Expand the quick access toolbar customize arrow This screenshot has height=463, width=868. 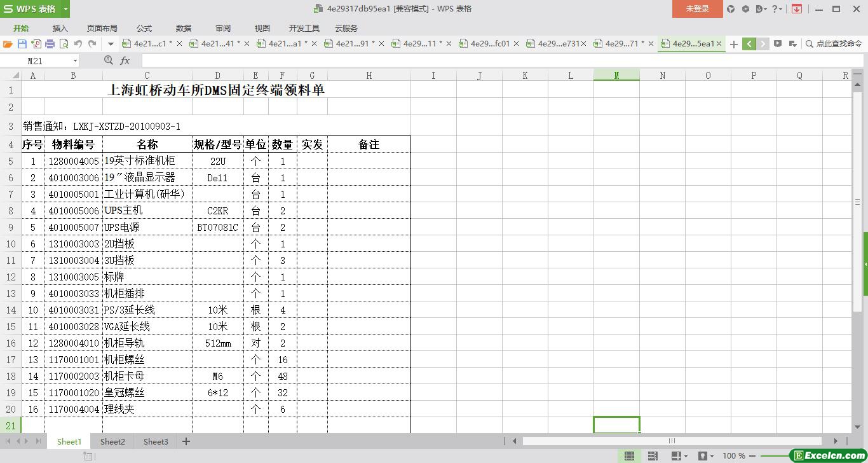pyautogui.click(x=111, y=44)
